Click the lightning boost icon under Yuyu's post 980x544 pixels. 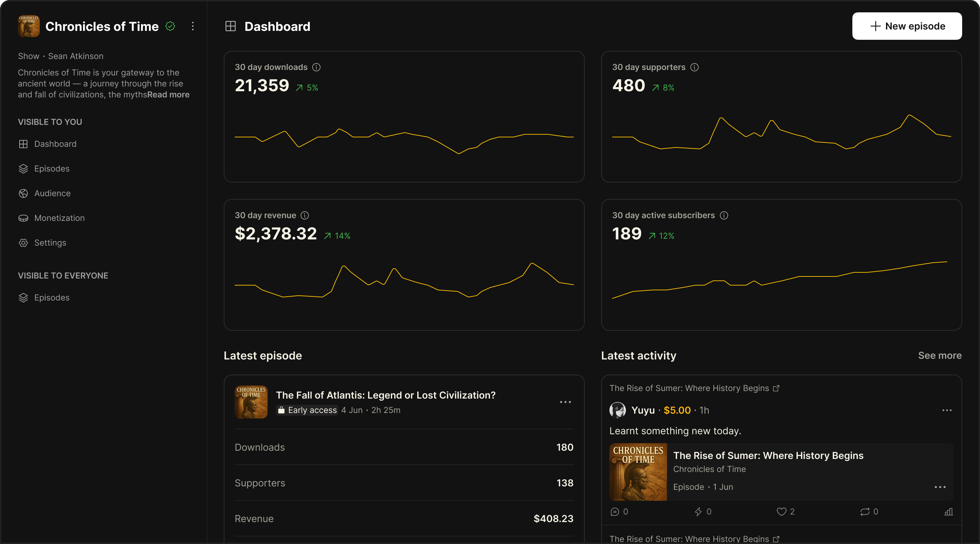click(698, 512)
